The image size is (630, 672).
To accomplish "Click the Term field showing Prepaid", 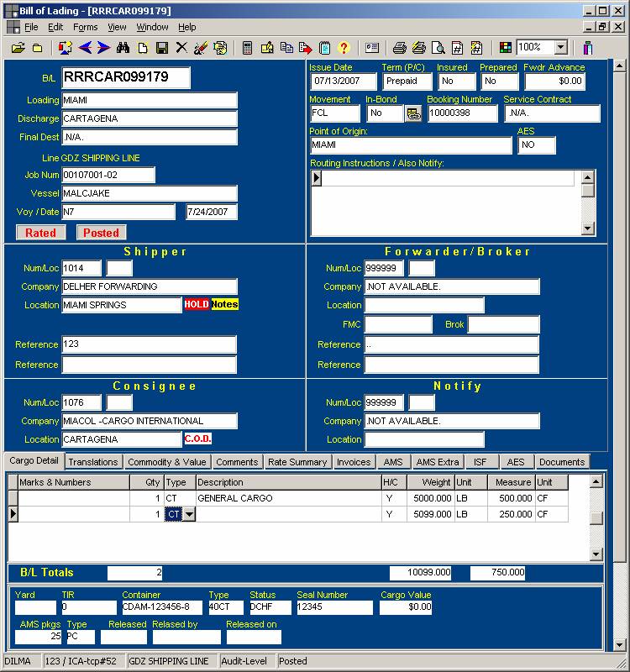I will point(407,81).
